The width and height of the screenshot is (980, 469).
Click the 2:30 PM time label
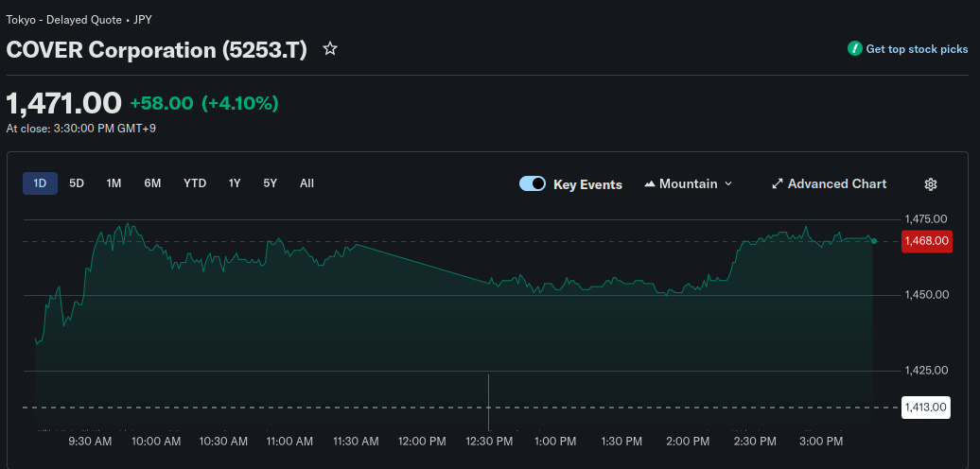tap(754, 442)
